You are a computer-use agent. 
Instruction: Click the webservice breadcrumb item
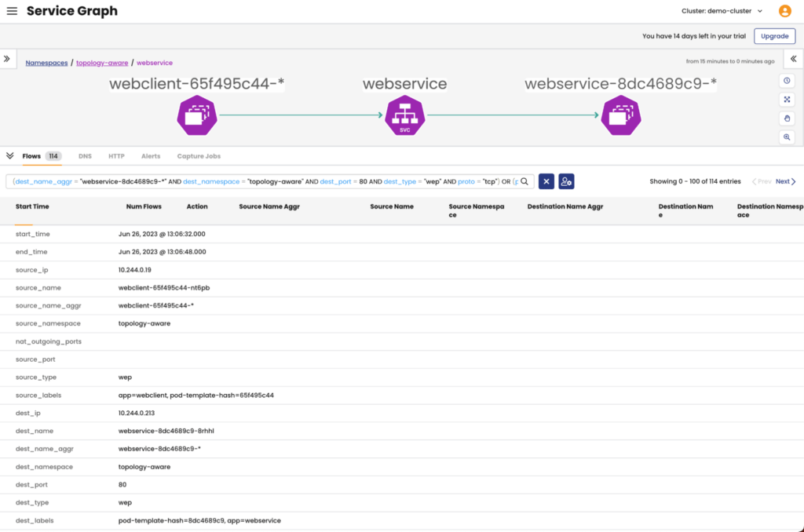[x=155, y=63]
